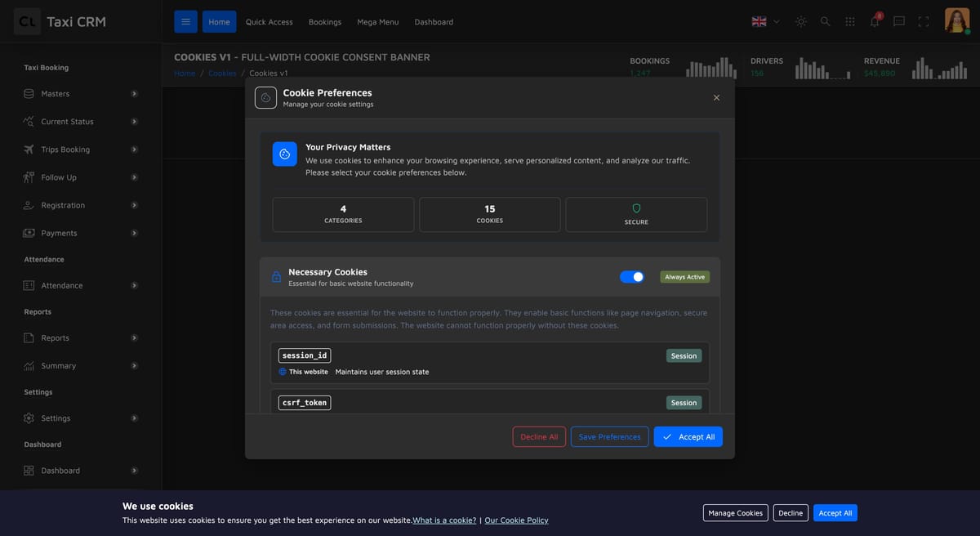The width and height of the screenshot is (980, 536).
Task: Expand the Current Status submenu arrow
Action: [134, 122]
